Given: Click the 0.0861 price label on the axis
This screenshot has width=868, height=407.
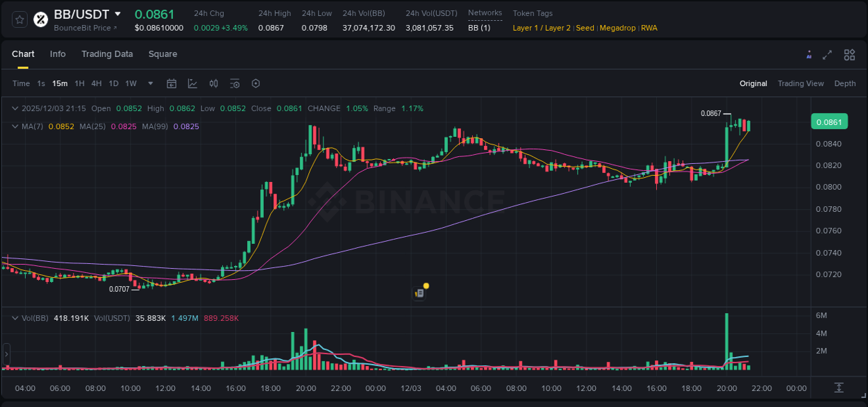Looking at the screenshot, I should (829, 122).
